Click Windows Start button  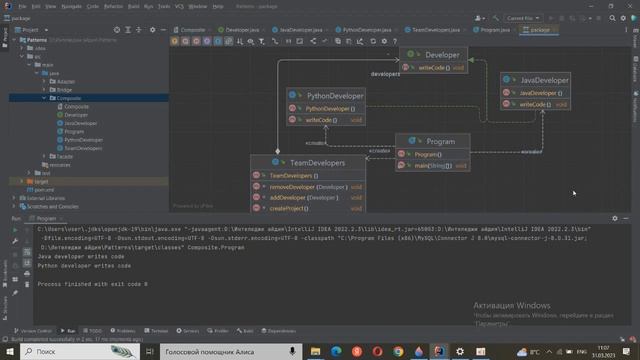10,351
